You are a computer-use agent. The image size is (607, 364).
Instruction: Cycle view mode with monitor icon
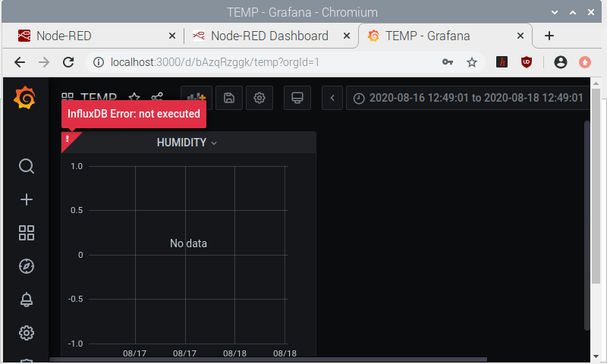[x=297, y=98]
